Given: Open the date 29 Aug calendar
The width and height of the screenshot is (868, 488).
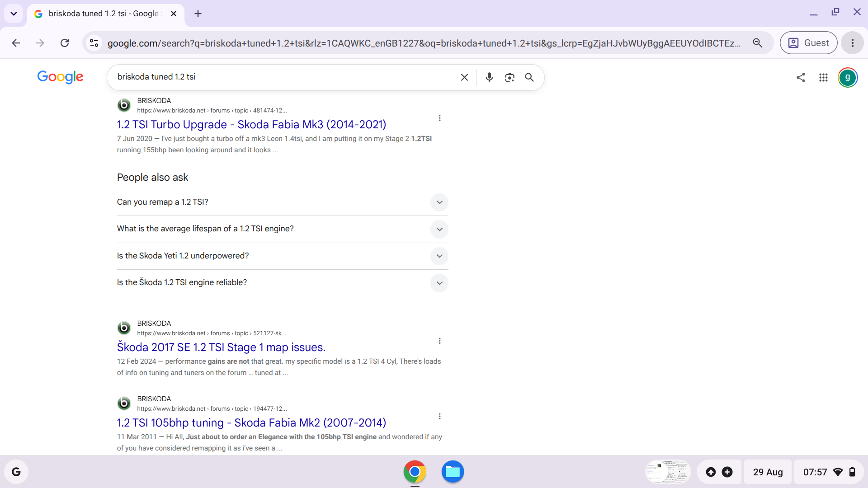Looking at the screenshot, I should click(x=768, y=472).
